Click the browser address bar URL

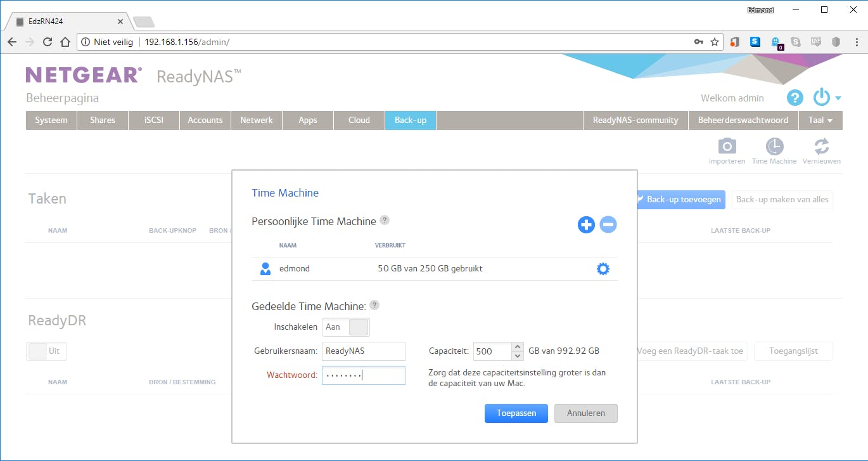coord(187,42)
